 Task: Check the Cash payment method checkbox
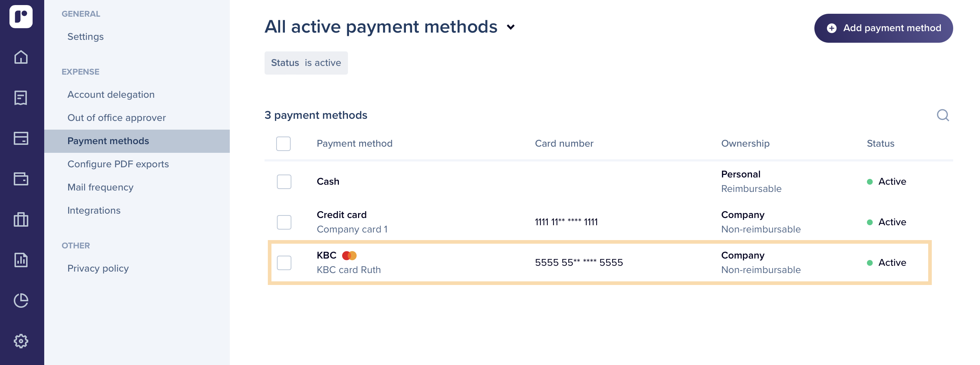pos(284,182)
